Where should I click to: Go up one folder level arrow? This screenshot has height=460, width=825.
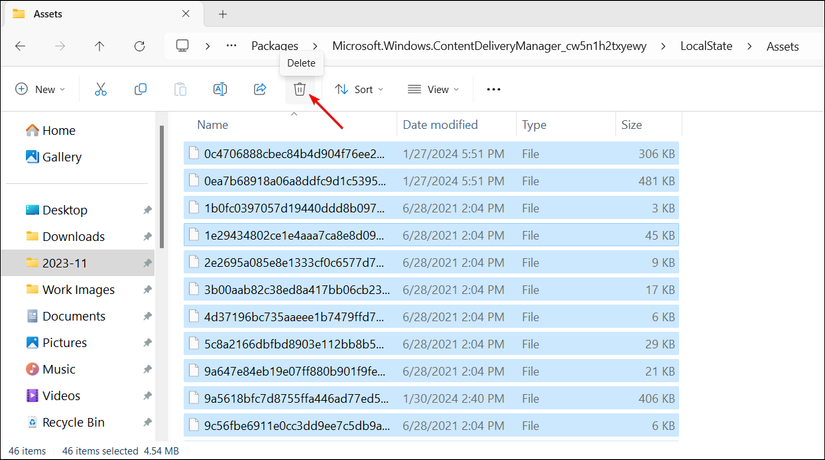click(99, 46)
